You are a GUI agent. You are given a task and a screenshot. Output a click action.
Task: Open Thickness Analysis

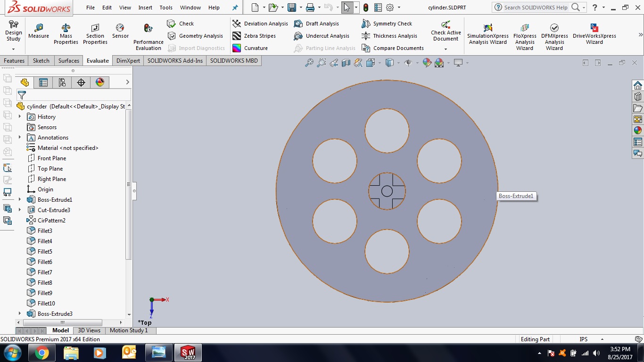click(x=389, y=36)
